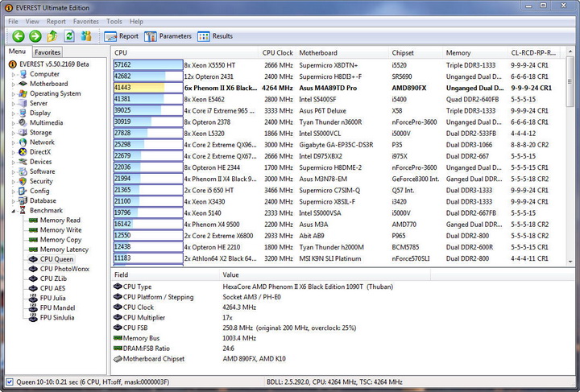Click the two-people users toolbar icon
Viewport: 580px width, 392px height.
(86, 36)
